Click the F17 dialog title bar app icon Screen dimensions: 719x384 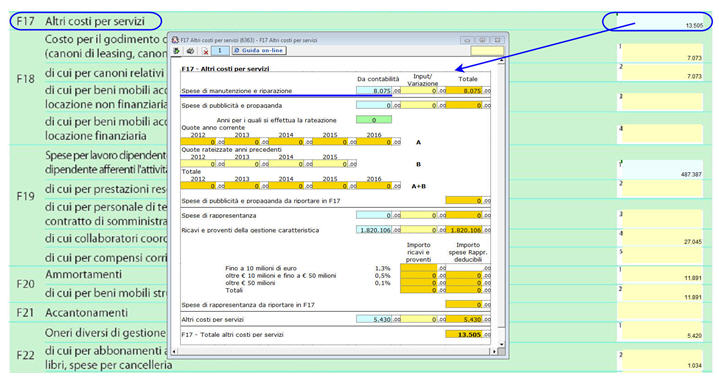pyautogui.click(x=175, y=40)
